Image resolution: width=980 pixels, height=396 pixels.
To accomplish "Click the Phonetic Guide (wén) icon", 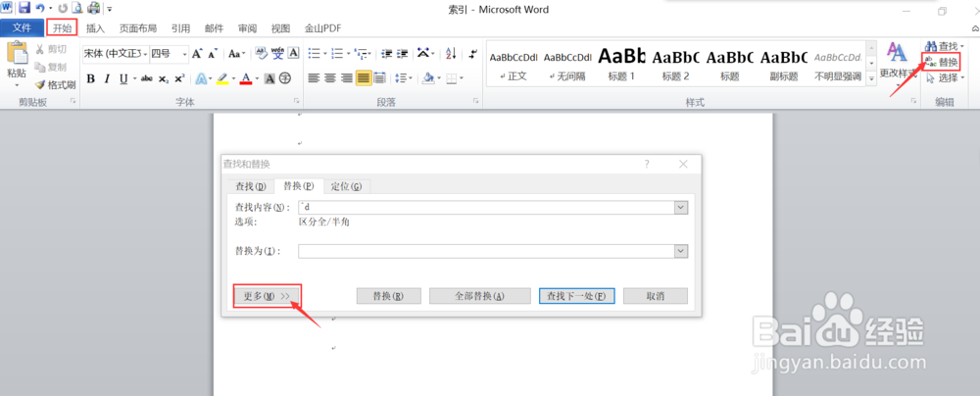I will click(277, 53).
